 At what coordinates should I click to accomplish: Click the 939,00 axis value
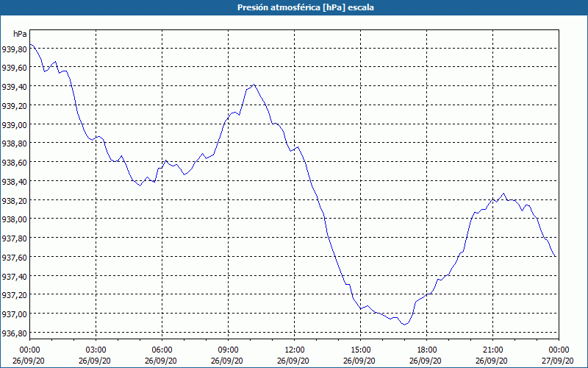tap(14, 124)
